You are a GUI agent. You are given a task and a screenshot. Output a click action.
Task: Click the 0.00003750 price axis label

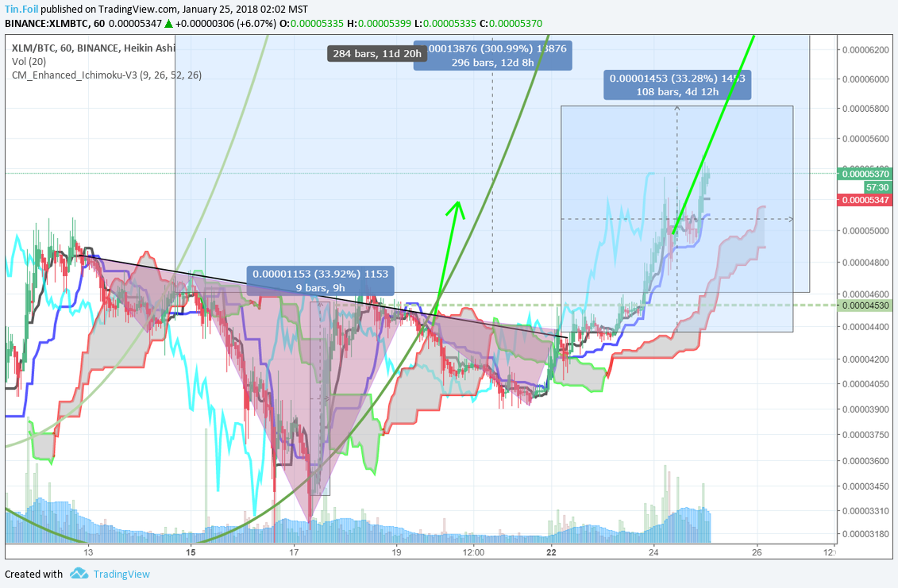865,435
